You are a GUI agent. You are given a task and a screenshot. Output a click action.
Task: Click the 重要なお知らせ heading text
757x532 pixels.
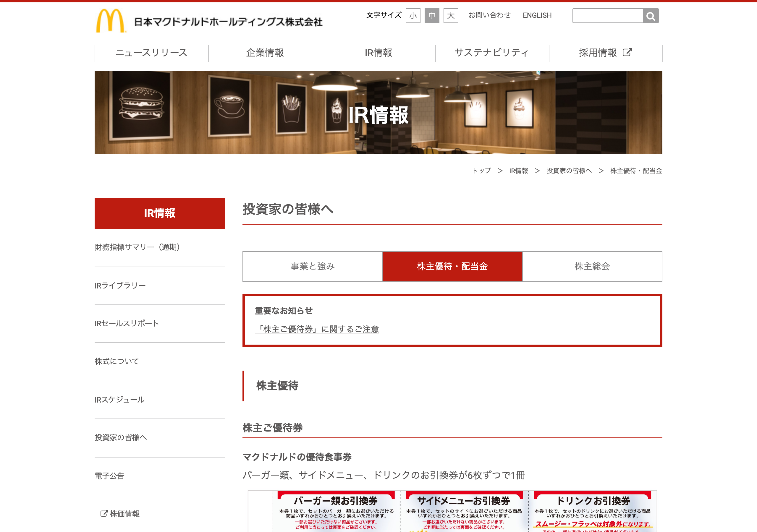coord(284,311)
